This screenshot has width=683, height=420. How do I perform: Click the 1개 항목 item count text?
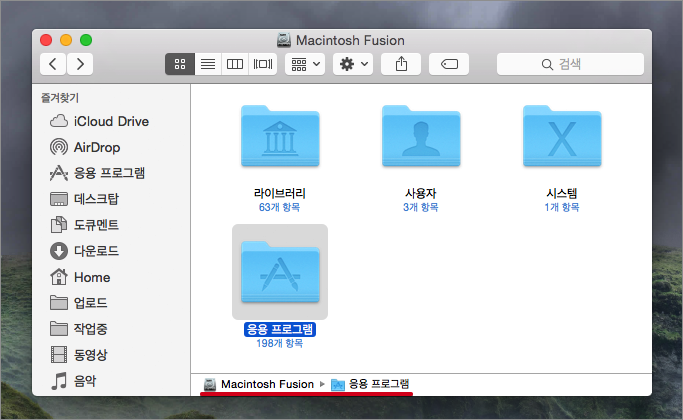coord(562,207)
